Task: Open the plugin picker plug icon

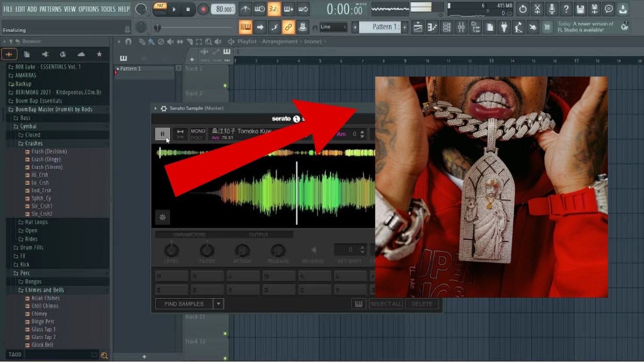Action: (x=504, y=27)
